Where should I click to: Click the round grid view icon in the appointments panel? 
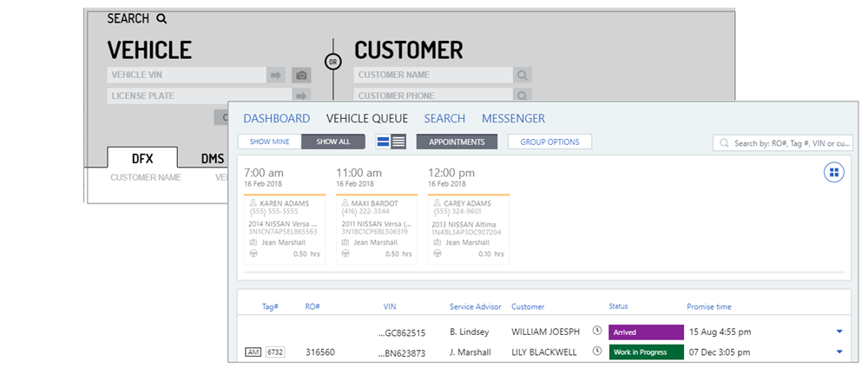tap(833, 173)
